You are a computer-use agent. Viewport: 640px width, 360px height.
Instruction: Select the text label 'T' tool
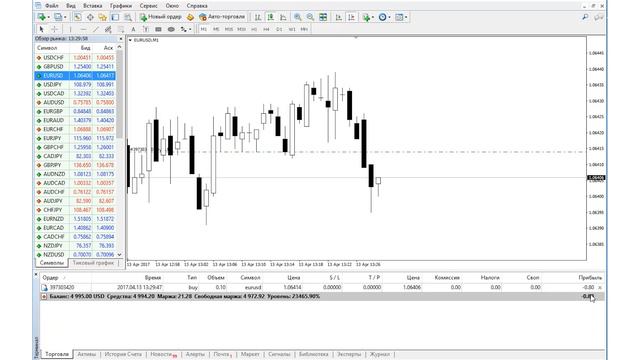pos(146,29)
